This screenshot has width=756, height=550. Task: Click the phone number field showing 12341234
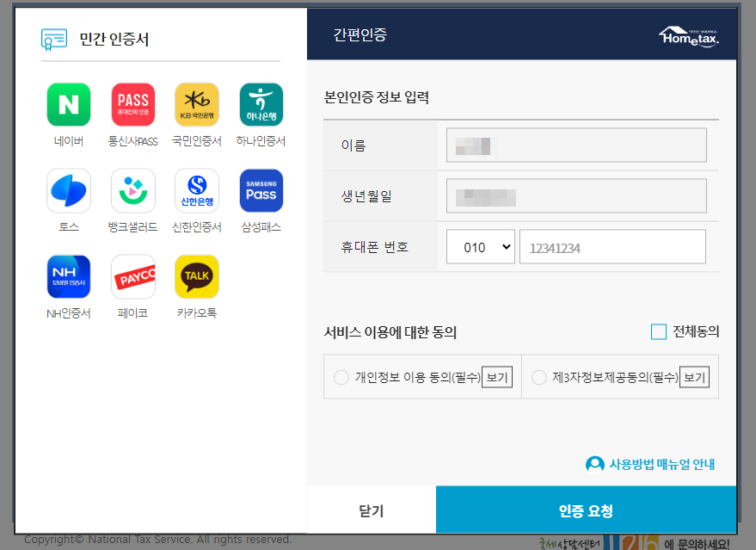613,247
